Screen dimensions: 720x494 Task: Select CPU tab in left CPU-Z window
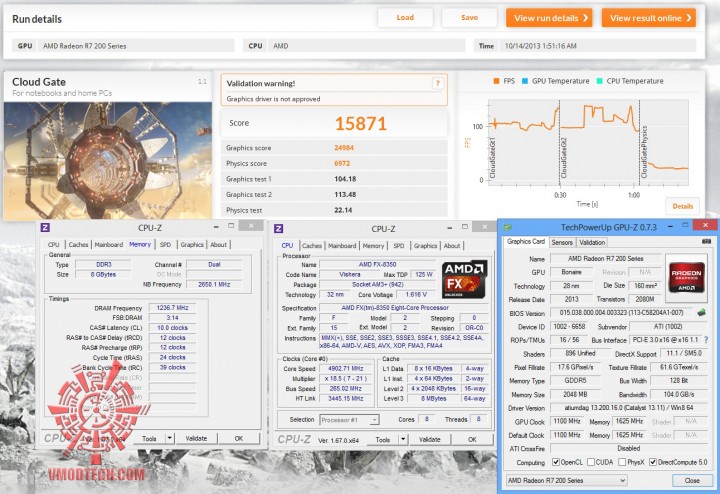click(54, 245)
